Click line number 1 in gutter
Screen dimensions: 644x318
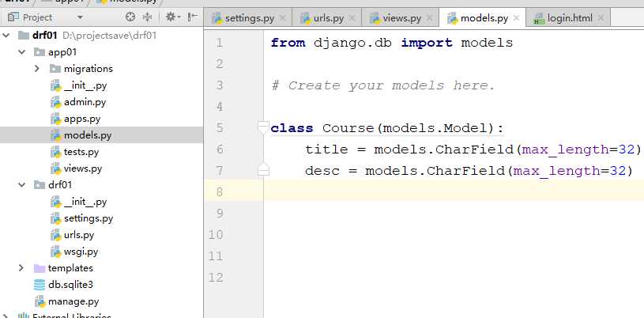coord(219,43)
